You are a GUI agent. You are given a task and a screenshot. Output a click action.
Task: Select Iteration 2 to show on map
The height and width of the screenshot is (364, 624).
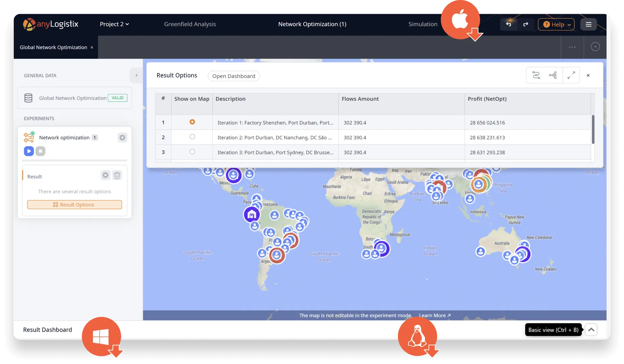pos(192,137)
